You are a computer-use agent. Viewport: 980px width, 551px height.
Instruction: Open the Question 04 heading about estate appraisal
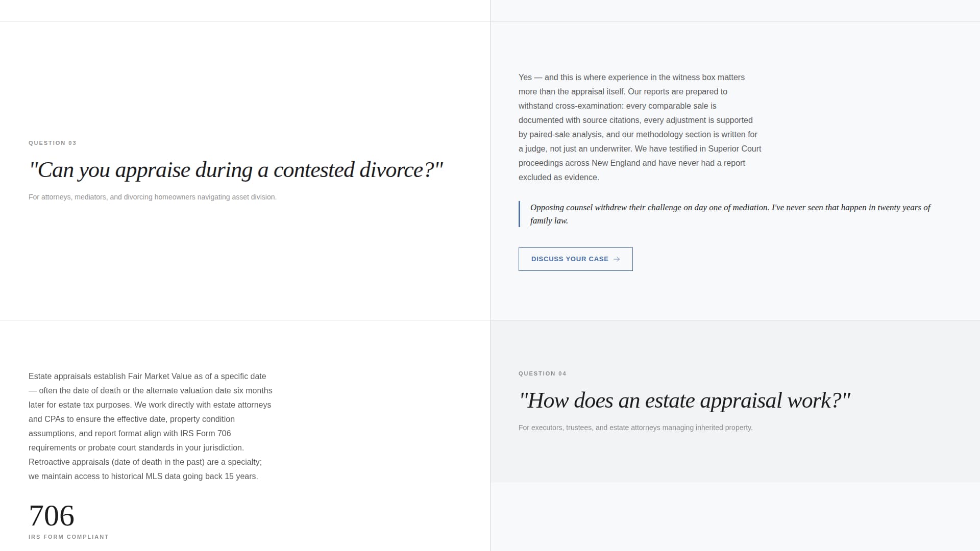click(685, 400)
